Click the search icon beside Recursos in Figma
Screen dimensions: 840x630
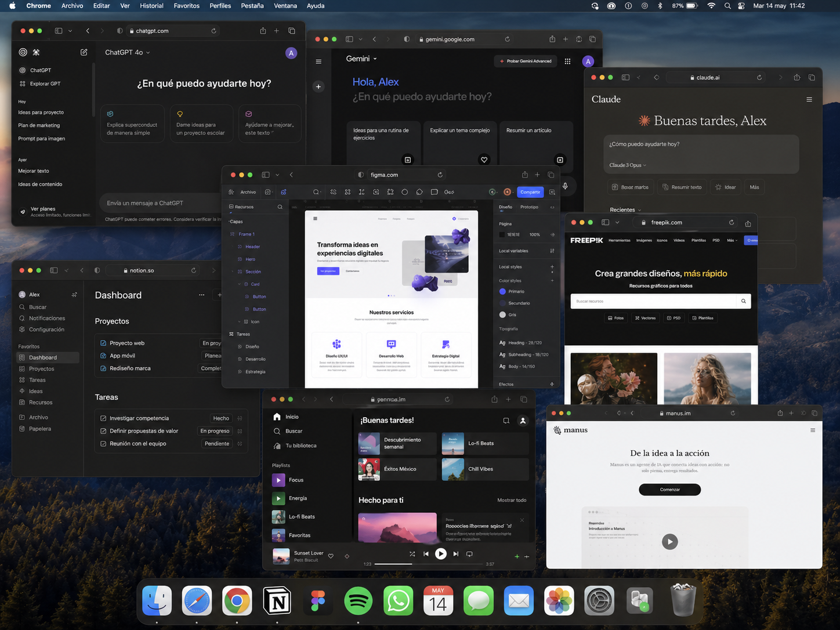click(280, 207)
